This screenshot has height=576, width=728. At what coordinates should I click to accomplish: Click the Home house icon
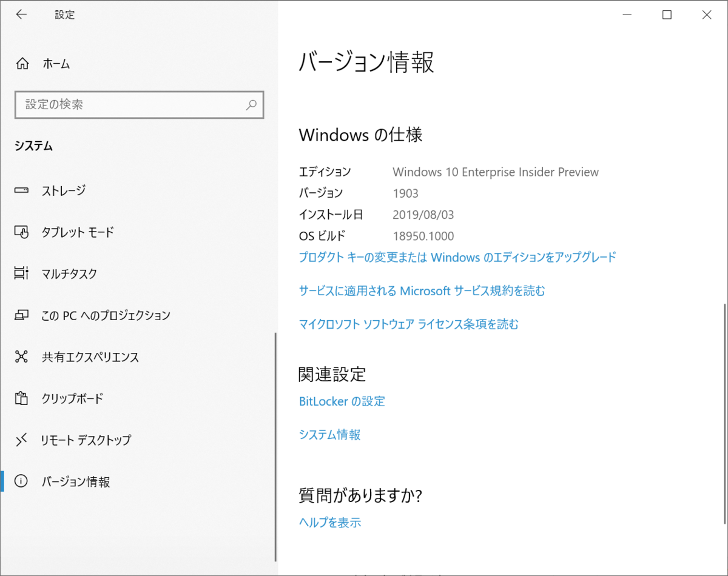[22, 64]
